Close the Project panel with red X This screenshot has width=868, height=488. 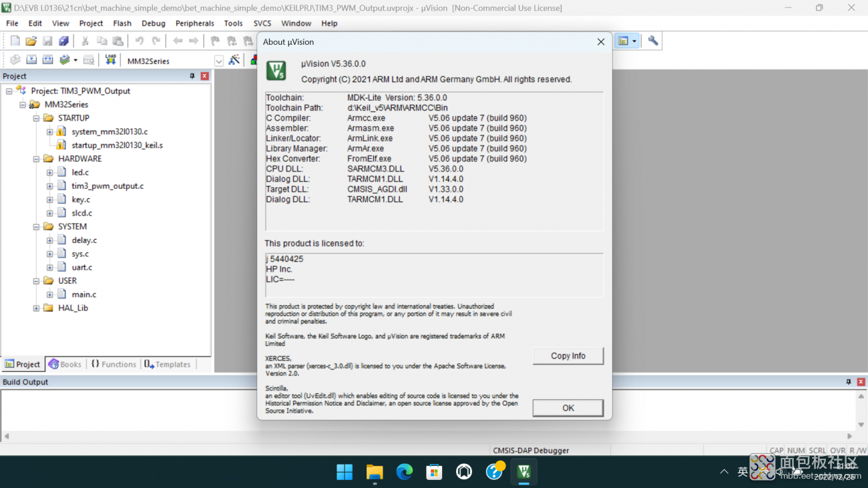coord(205,76)
